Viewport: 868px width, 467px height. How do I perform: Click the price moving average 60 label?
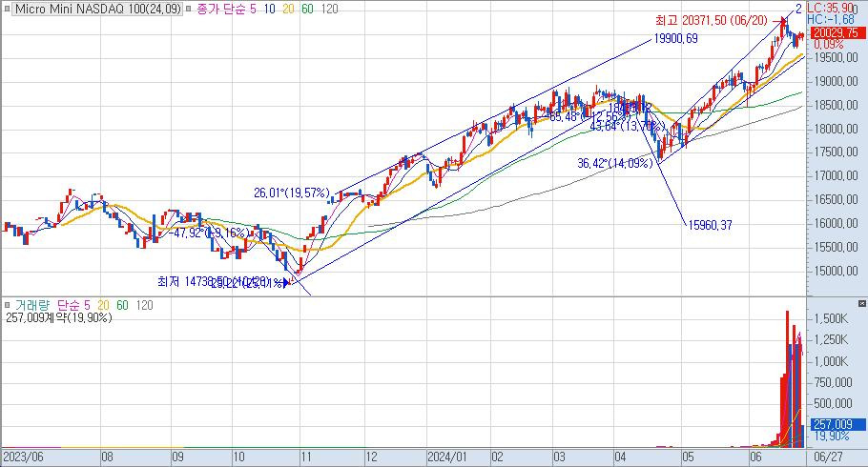point(308,9)
